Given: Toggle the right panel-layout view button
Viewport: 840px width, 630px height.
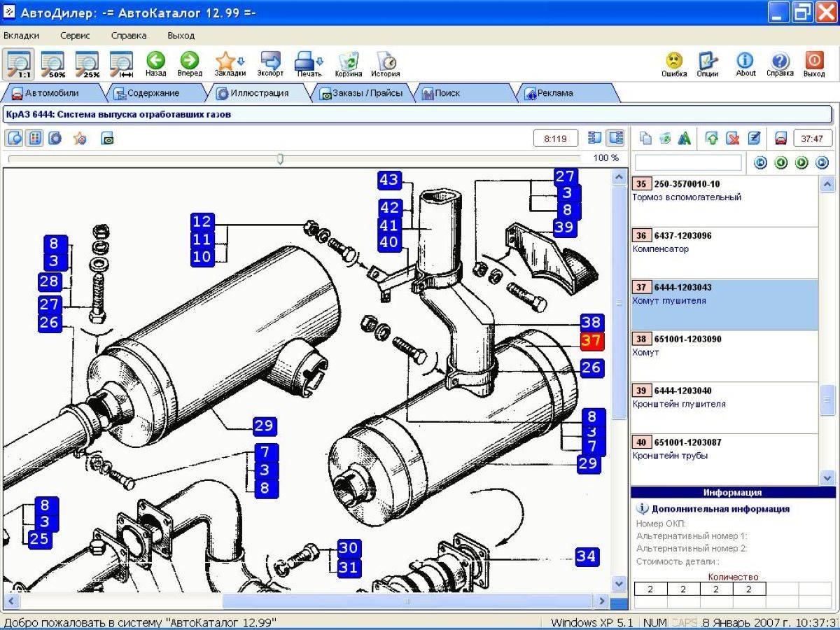Looking at the screenshot, I should 616,138.
